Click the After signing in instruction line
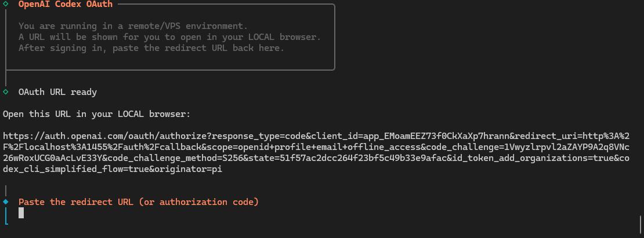 151,48
